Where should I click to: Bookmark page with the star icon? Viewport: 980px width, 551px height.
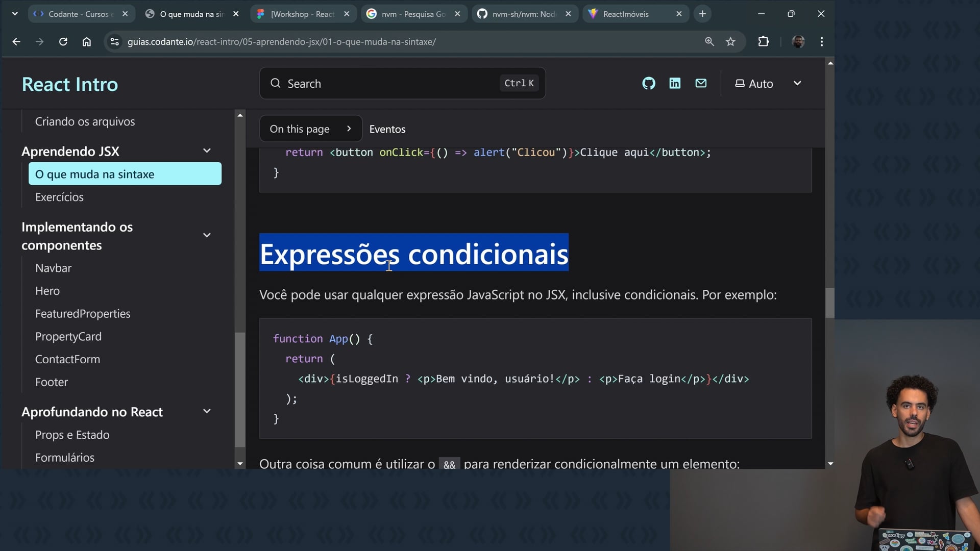tap(730, 42)
